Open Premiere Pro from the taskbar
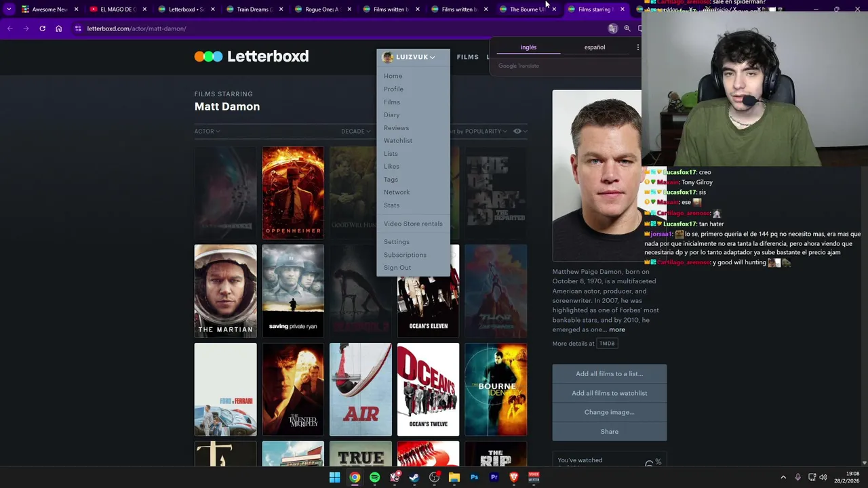868x488 pixels. 494,477
